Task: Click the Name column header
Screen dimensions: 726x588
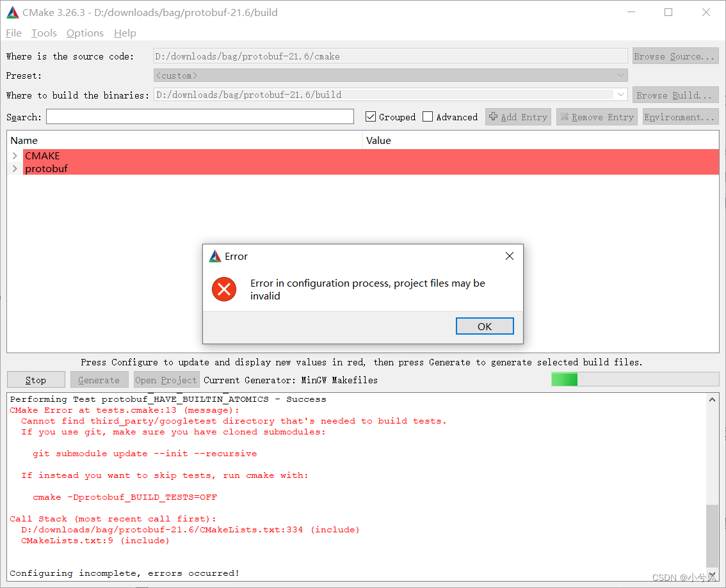Action: (x=184, y=140)
